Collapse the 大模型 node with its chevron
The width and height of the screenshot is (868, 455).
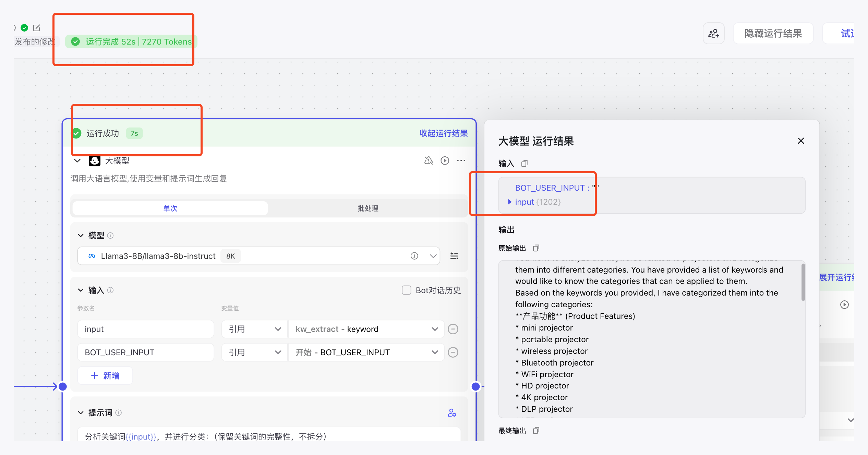77,160
